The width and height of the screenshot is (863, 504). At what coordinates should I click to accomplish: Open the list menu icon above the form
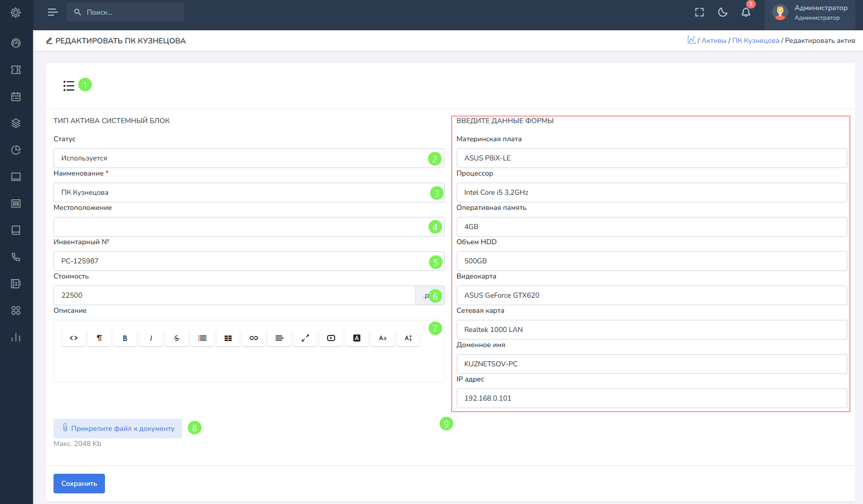[69, 86]
